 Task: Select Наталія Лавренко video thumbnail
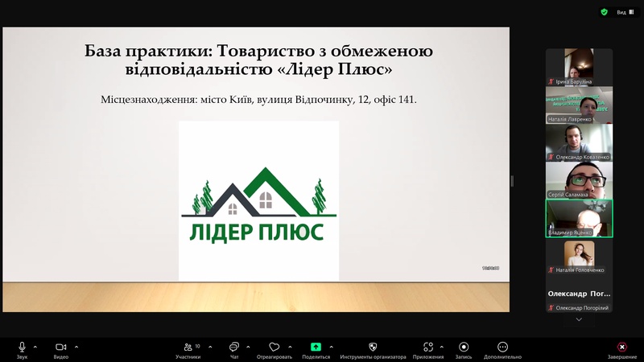[579, 105]
